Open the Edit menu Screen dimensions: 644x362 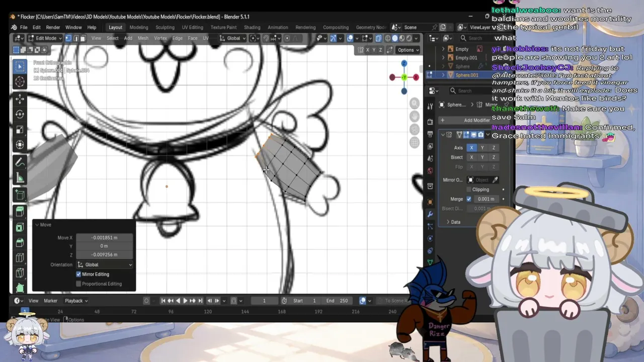pos(37,27)
